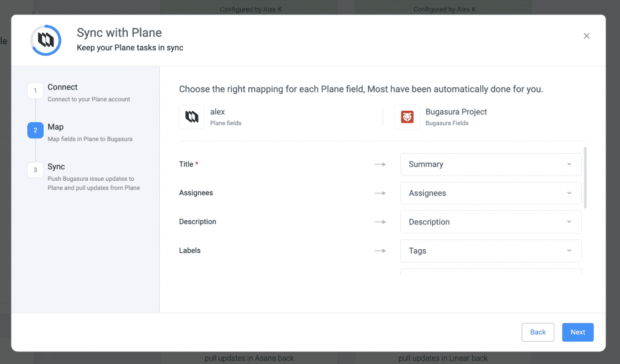Click the 'Sync with Plane' dialog title
This screenshot has width=620, height=364.
(119, 33)
